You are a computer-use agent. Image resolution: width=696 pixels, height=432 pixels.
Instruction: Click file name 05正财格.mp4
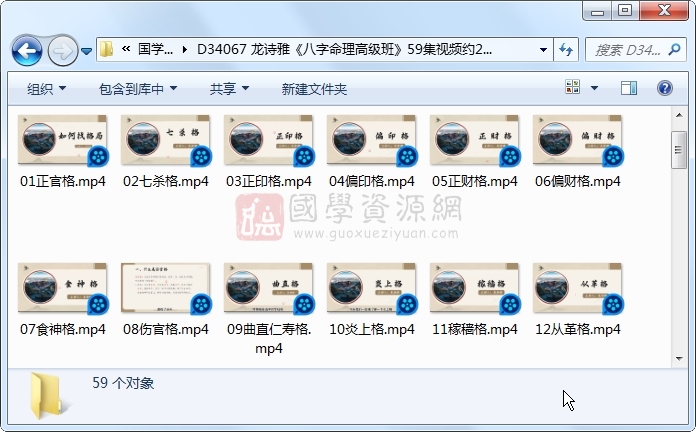475,181
